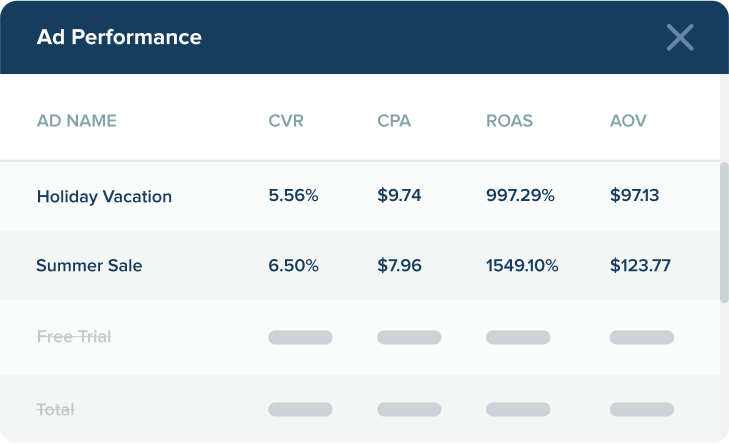Screen dimensions: 729x444
Task: Click the CPA column header
Action: point(394,121)
